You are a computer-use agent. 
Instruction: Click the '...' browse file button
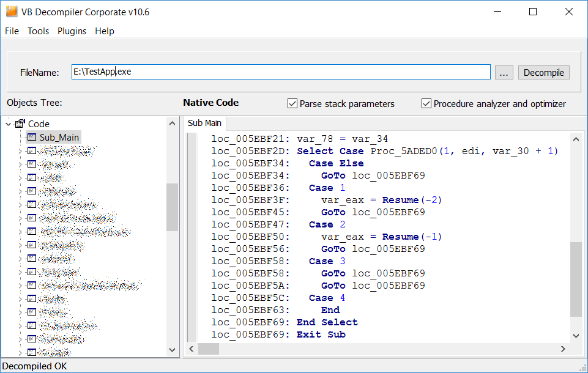pos(504,72)
